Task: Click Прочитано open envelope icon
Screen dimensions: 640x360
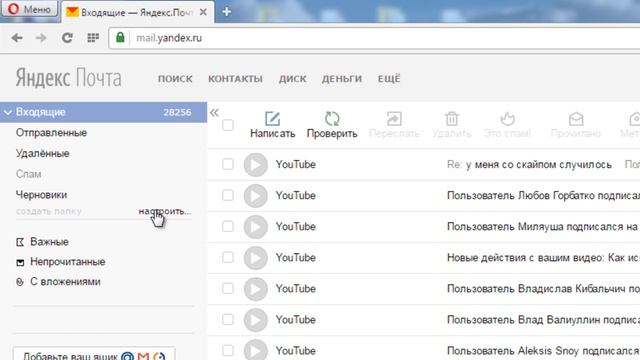Action: click(x=576, y=119)
